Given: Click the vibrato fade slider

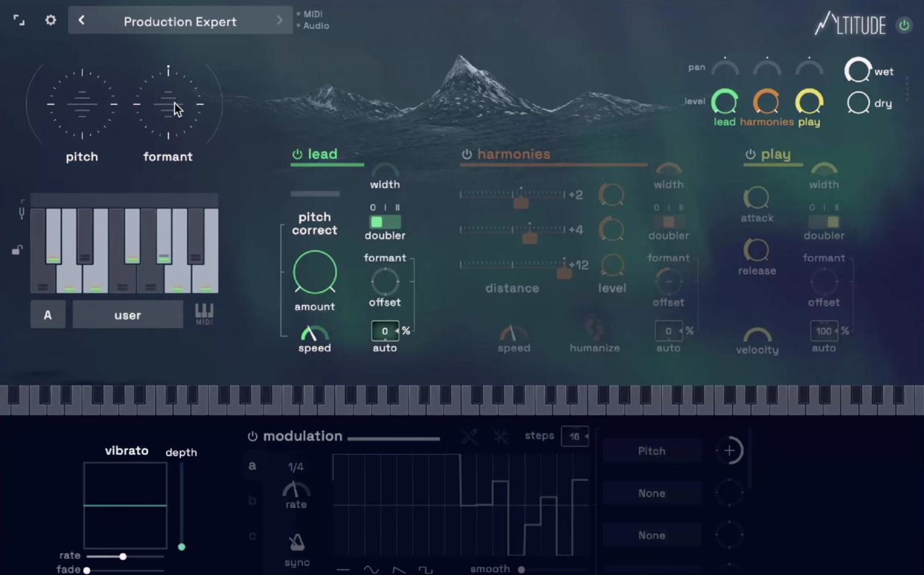Looking at the screenshot, I should click(125, 570).
